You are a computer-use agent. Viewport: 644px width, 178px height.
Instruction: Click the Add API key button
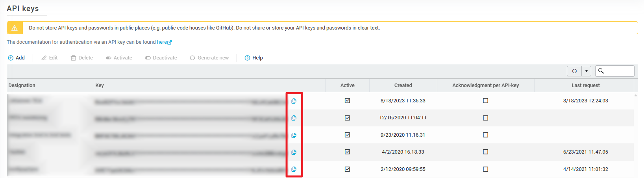(x=17, y=58)
